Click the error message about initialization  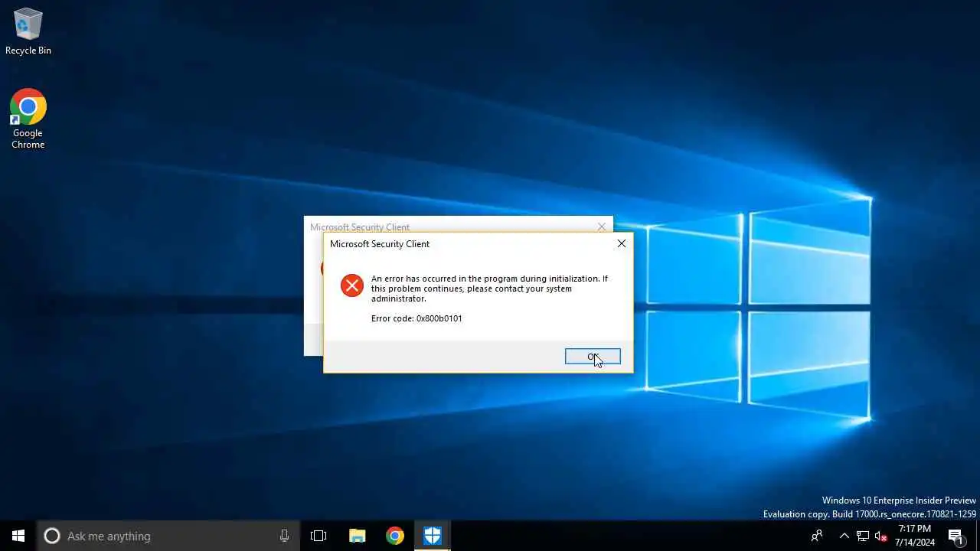tap(489, 289)
